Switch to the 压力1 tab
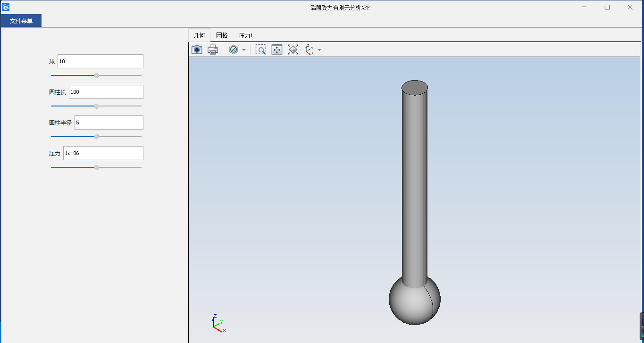Screen dimensions: 644x343 (x=246, y=35)
